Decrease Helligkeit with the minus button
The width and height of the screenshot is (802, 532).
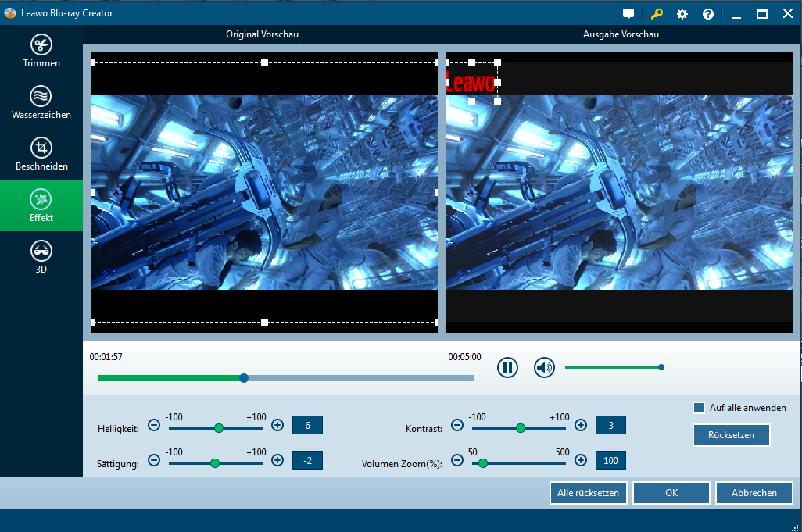tap(154, 426)
